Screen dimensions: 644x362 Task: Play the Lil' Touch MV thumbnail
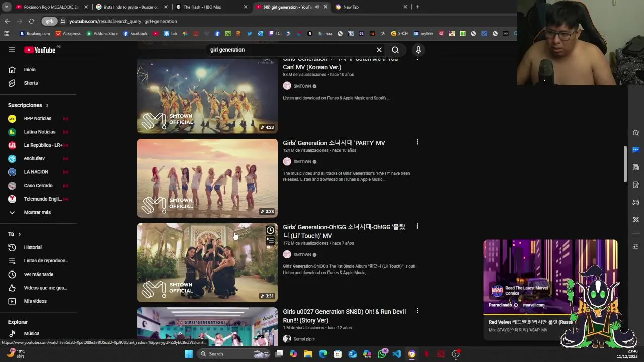click(207, 262)
